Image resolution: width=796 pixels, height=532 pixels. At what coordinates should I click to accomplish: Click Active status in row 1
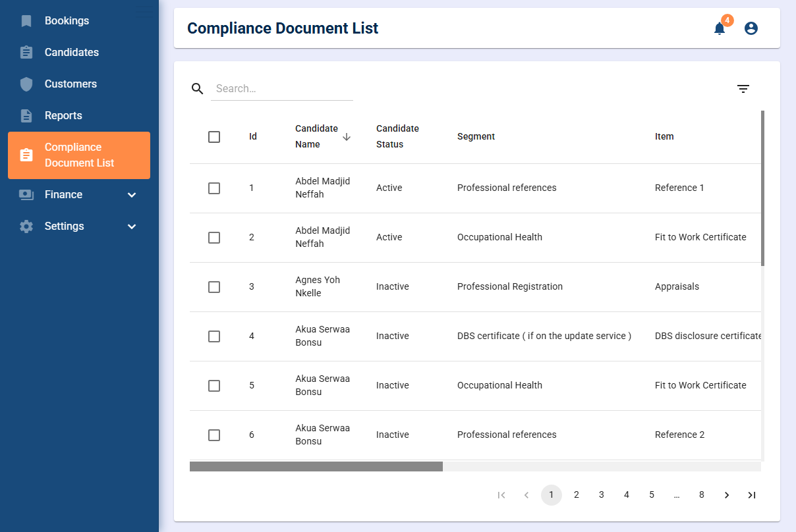tap(389, 188)
